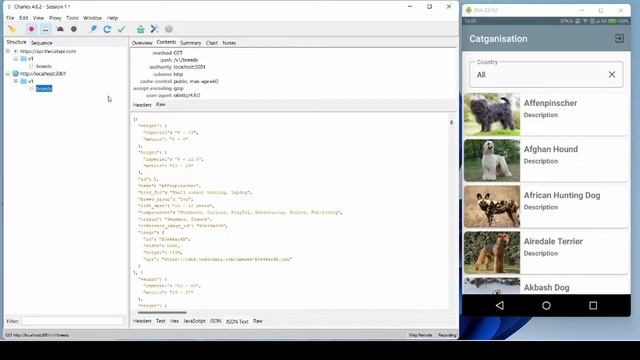
Task: Toggle SSL proxying toolbar button
Action: coord(45,29)
